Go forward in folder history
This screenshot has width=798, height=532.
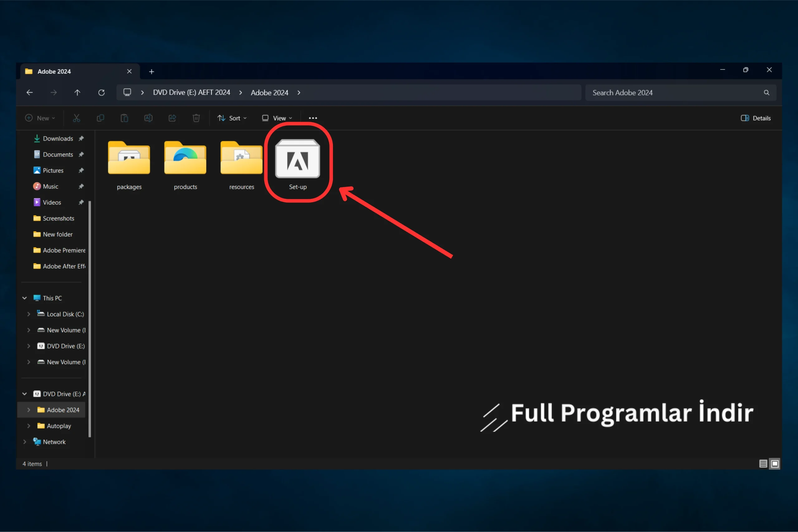(54, 92)
